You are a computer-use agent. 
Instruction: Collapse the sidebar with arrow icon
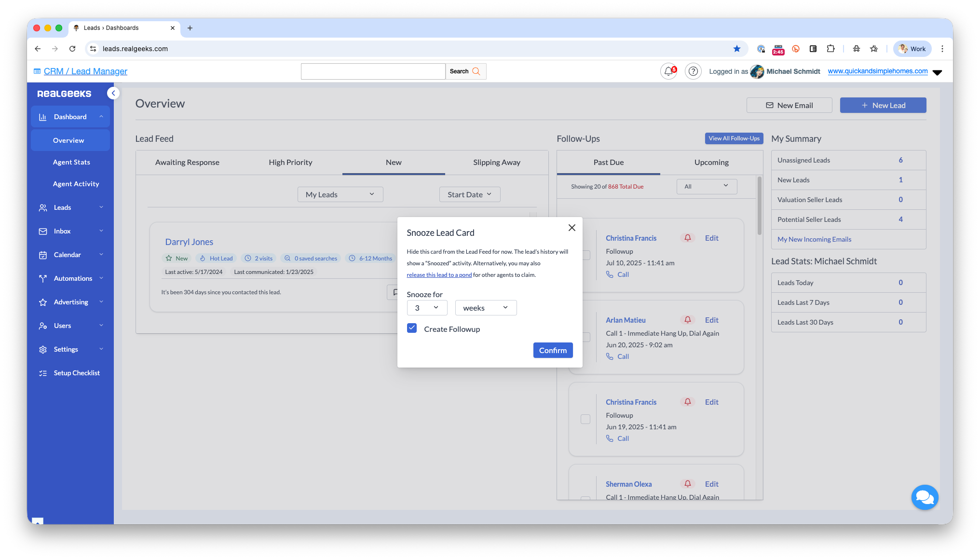tap(113, 93)
